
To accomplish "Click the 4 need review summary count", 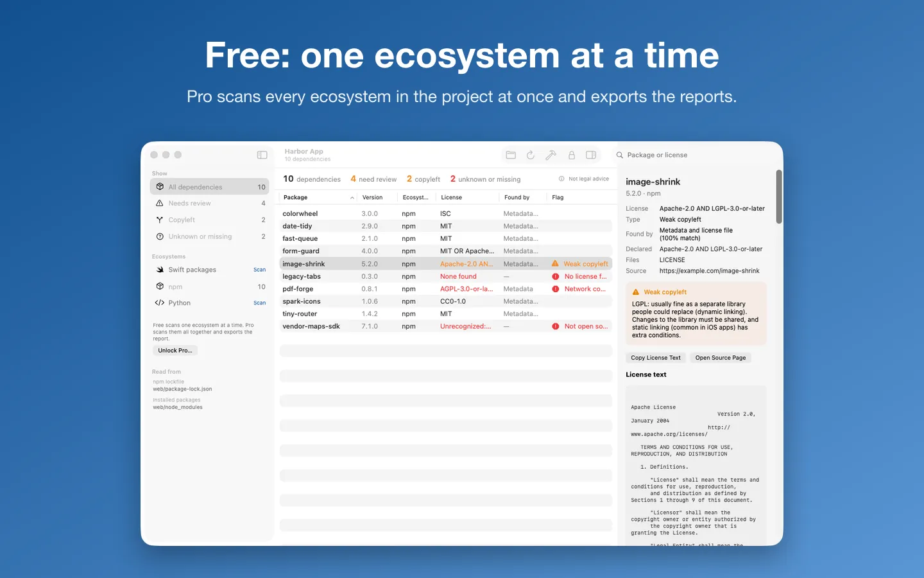I will [373, 179].
